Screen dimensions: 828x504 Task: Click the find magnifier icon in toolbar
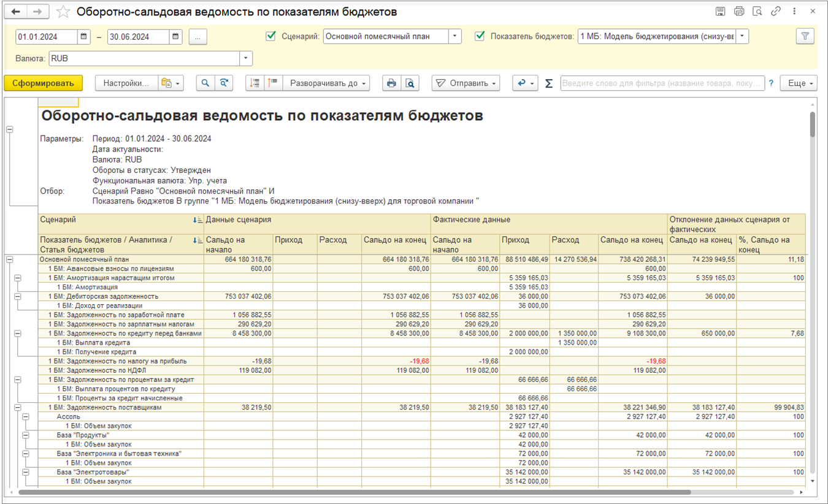tap(205, 83)
